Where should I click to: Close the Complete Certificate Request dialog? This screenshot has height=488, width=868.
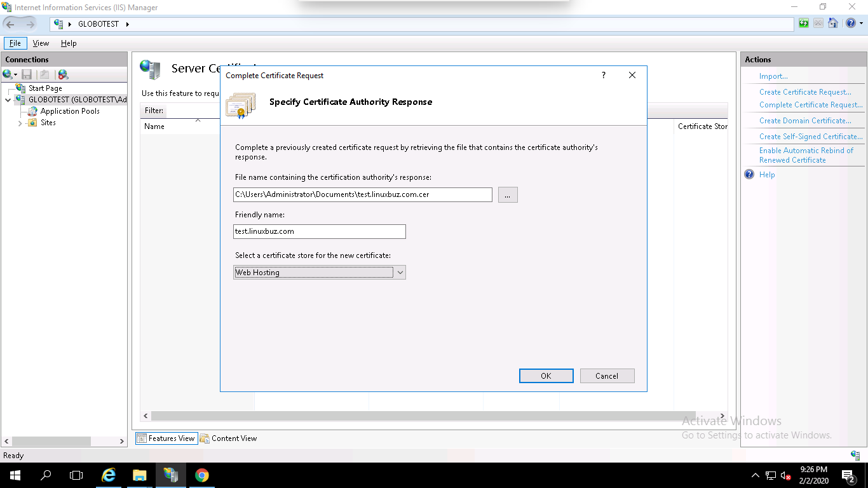point(632,75)
